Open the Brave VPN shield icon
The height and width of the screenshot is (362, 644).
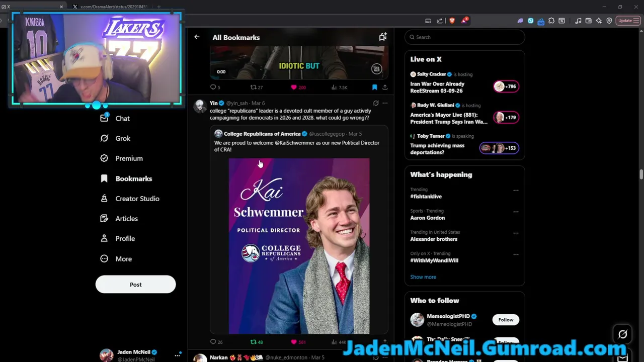click(609, 21)
